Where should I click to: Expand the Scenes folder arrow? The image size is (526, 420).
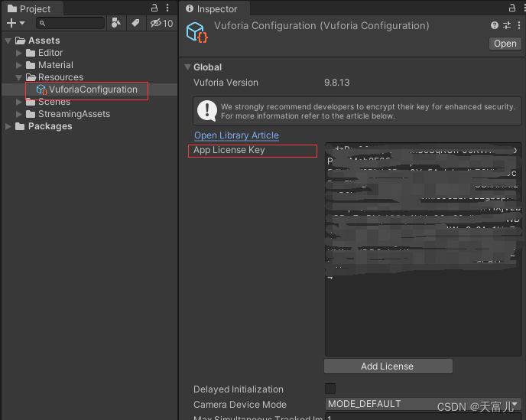[19, 102]
